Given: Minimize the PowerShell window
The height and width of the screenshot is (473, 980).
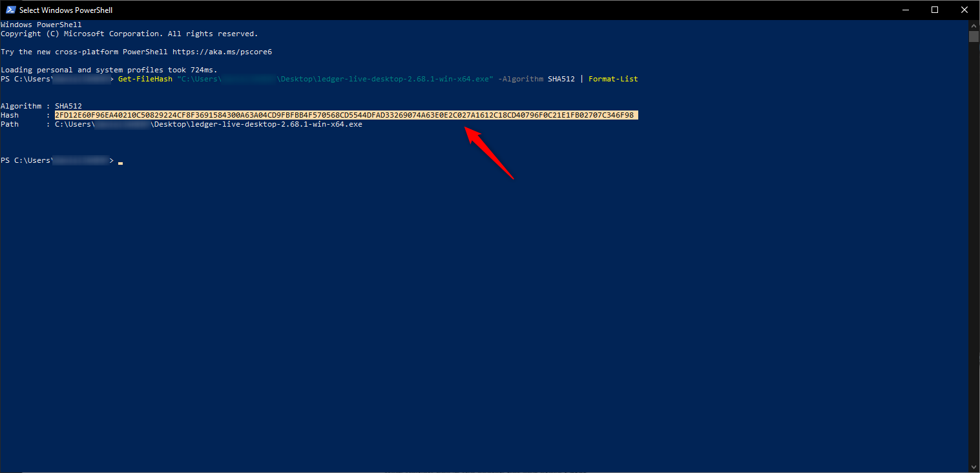Looking at the screenshot, I should pyautogui.click(x=904, y=10).
